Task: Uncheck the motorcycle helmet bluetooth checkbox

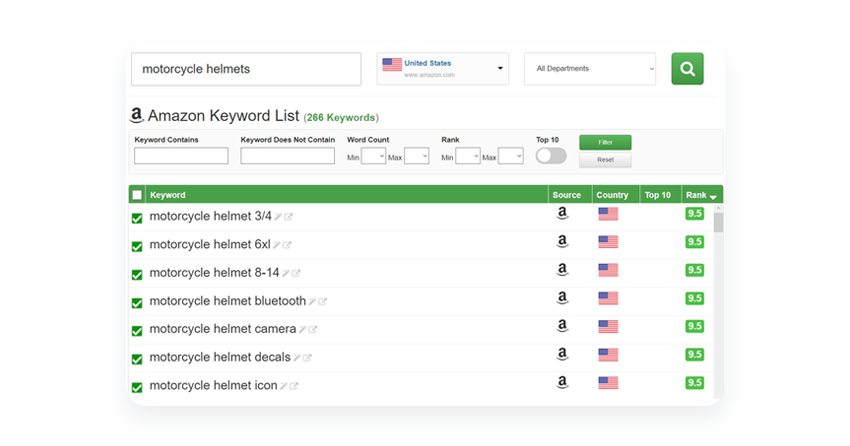Action: [137, 302]
